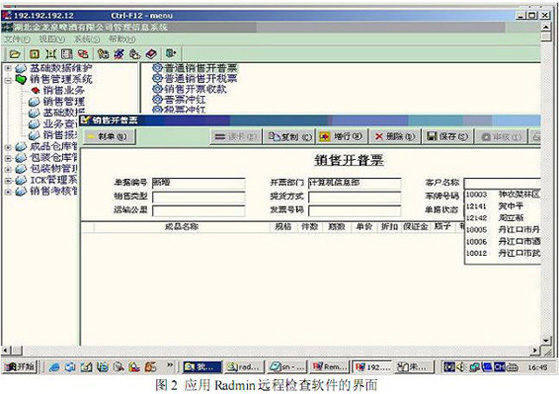Expand the 包装物管理 tree node

pyautogui.click(x=8, y=169)
